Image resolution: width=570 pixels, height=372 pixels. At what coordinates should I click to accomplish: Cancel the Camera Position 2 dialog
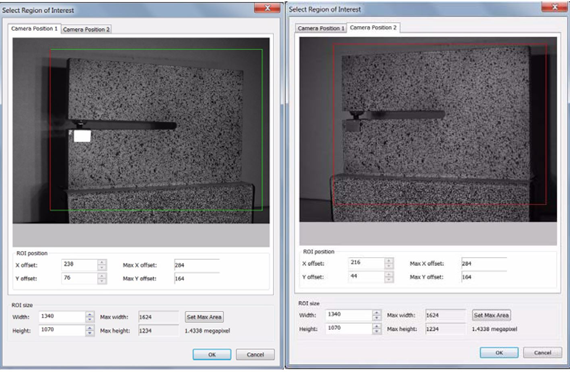[542, 353]
